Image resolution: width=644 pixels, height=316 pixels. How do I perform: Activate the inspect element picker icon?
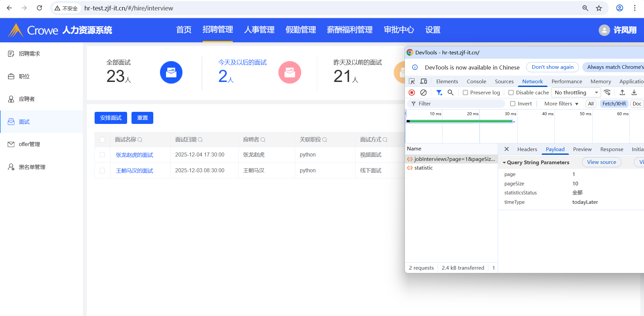point(412,81)
